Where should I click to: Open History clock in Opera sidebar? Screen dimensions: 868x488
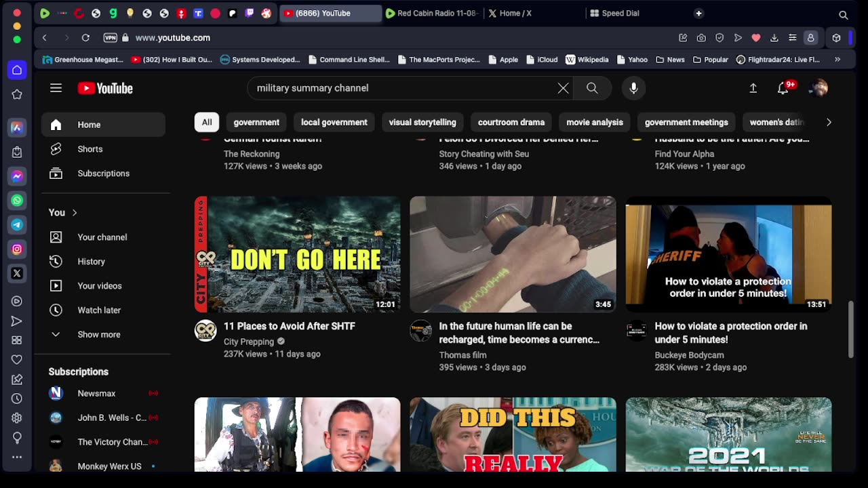click(x=17, y=399)
